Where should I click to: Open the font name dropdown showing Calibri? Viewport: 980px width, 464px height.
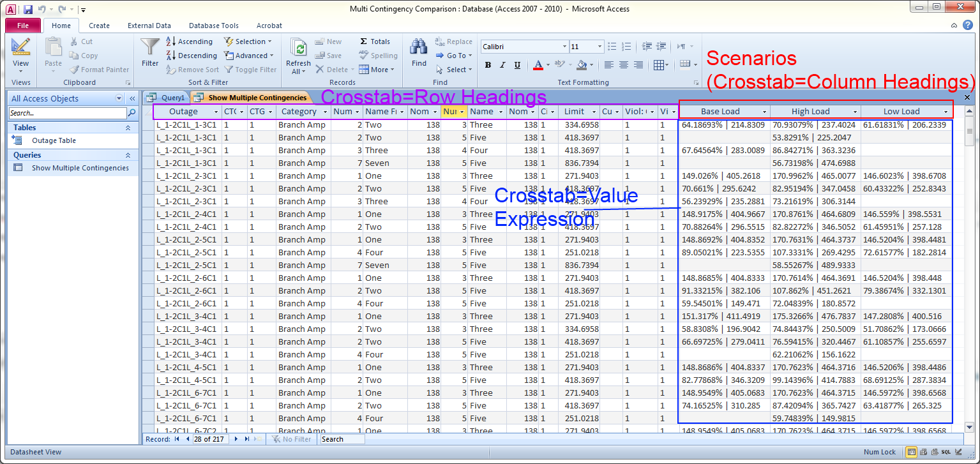tap(564, 47)
